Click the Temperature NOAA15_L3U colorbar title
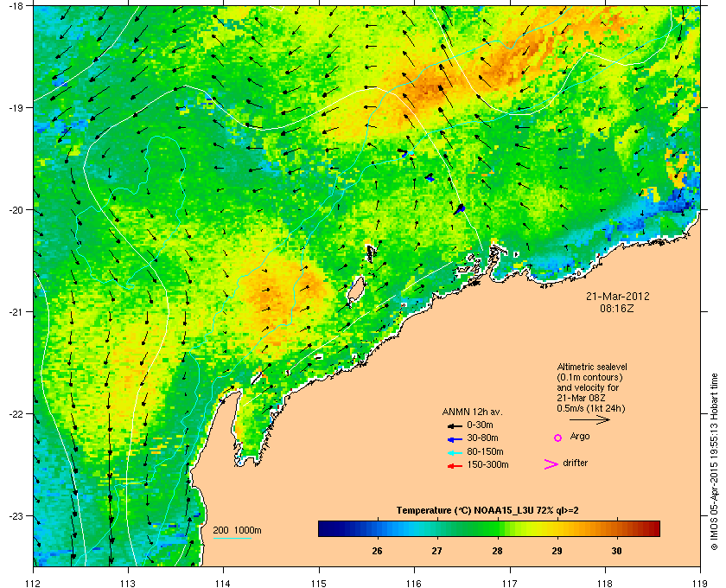 point(487,511)
